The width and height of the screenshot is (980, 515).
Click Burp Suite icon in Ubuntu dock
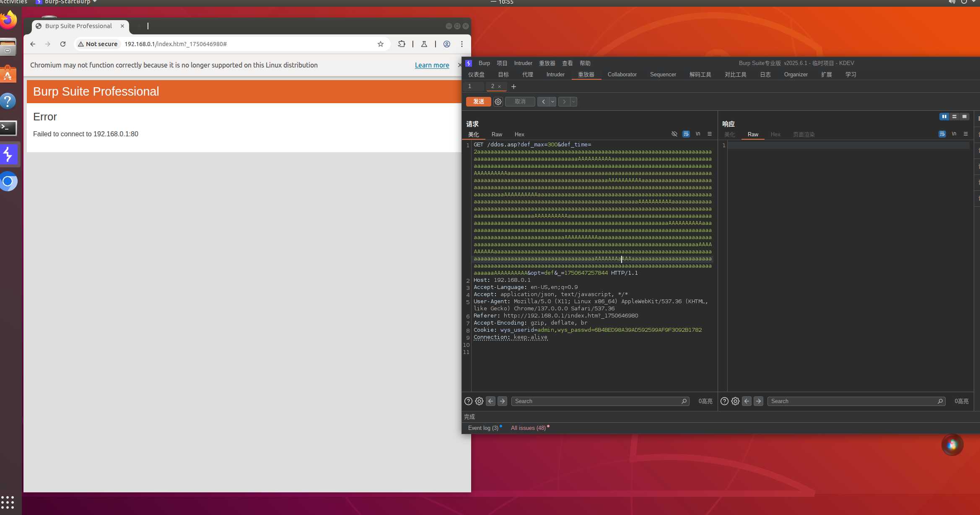(8, 155)
